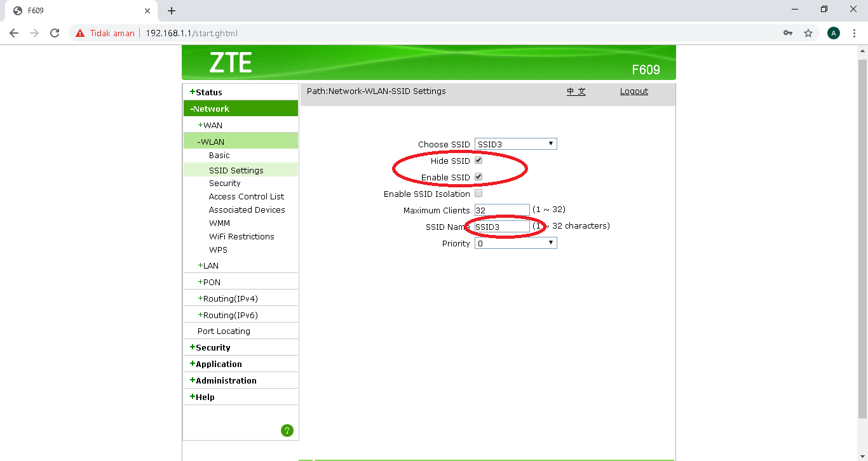Reload the router page
The image size is (868, 461).
55,33
